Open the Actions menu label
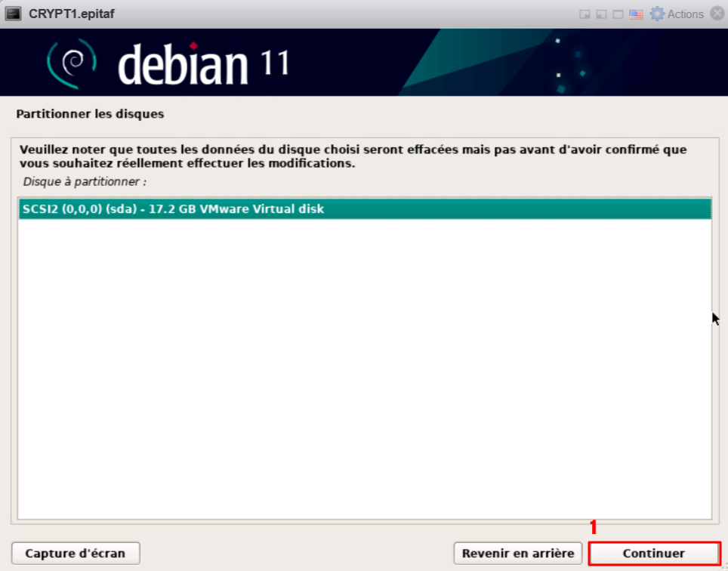 685,14
